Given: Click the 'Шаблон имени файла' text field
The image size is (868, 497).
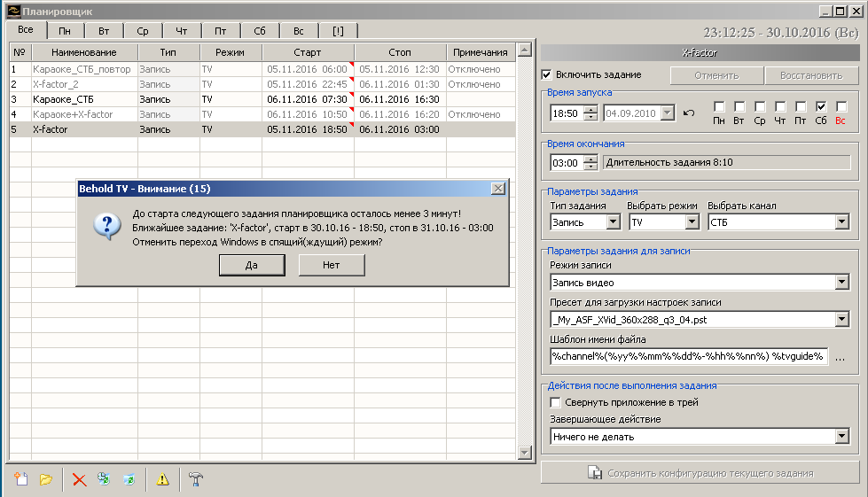Looking at the screenshot, I should [x=688, y=356].
